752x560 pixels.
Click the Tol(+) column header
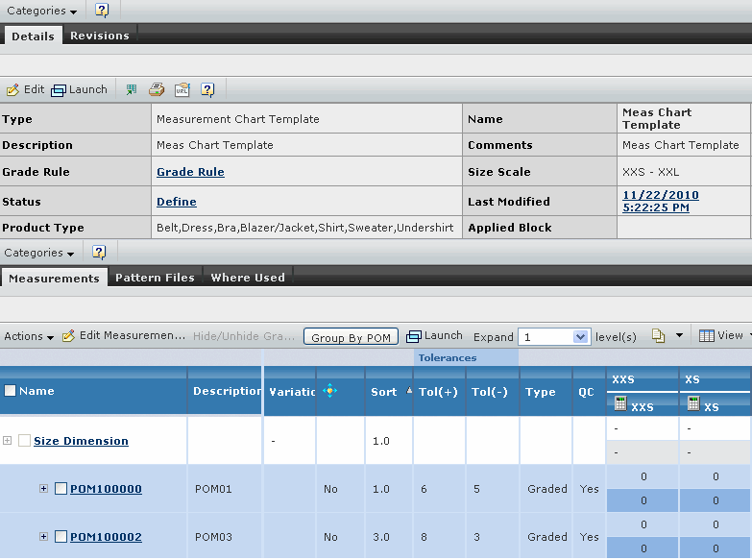[438, 392]
